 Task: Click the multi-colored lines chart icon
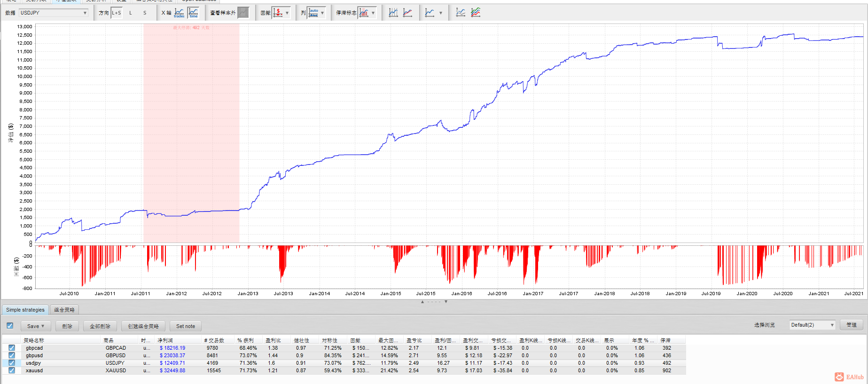pyautogui.click(x=476, y=13)
